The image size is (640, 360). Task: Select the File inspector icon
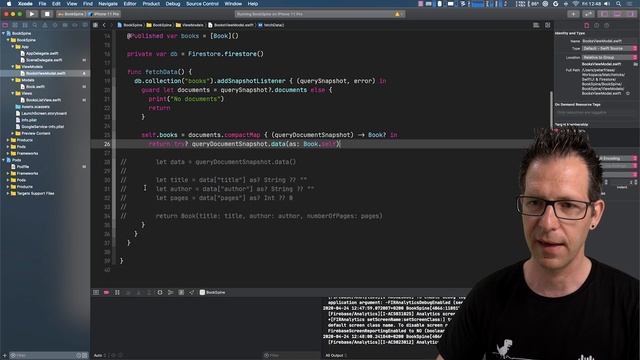click(x=587, y=25)
